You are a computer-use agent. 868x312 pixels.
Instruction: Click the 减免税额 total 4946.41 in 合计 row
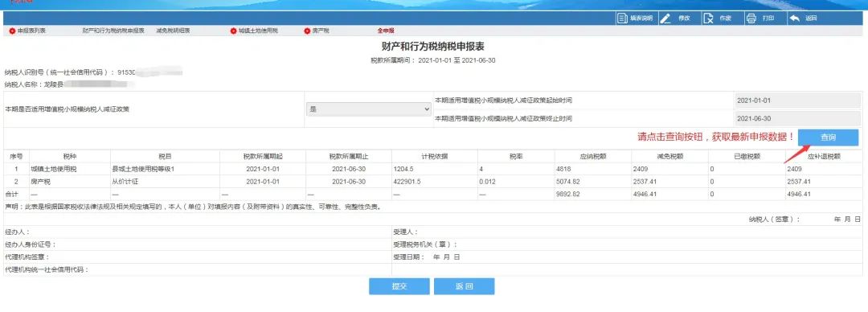click(645, 194)
